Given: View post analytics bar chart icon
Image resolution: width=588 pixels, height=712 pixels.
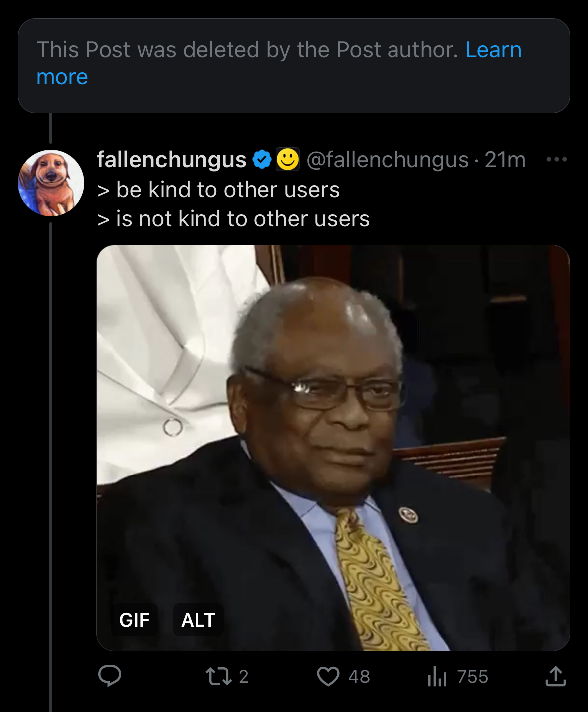Looking at the screenshot, I should click(x=437, y=677).
